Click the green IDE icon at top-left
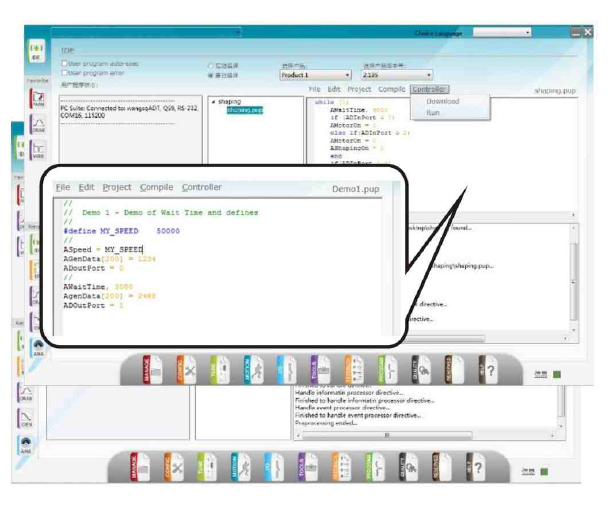The image size is (608, 508). (x=36, y=51)
